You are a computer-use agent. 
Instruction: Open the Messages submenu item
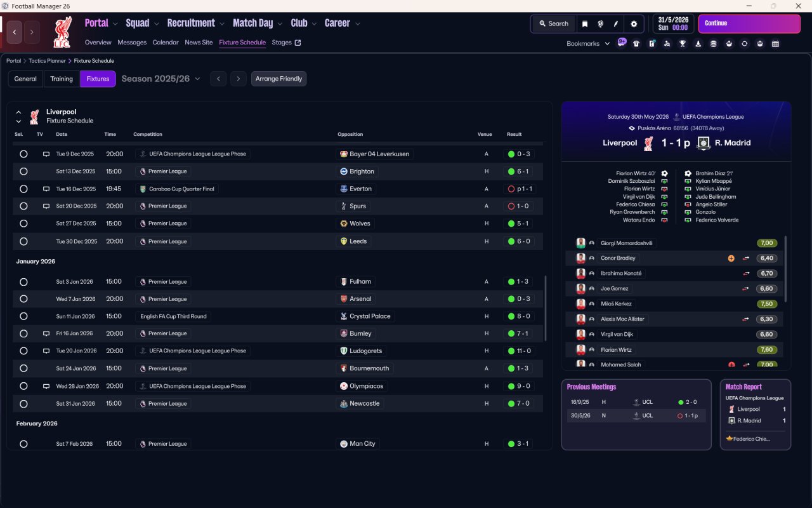pos(132,43)
